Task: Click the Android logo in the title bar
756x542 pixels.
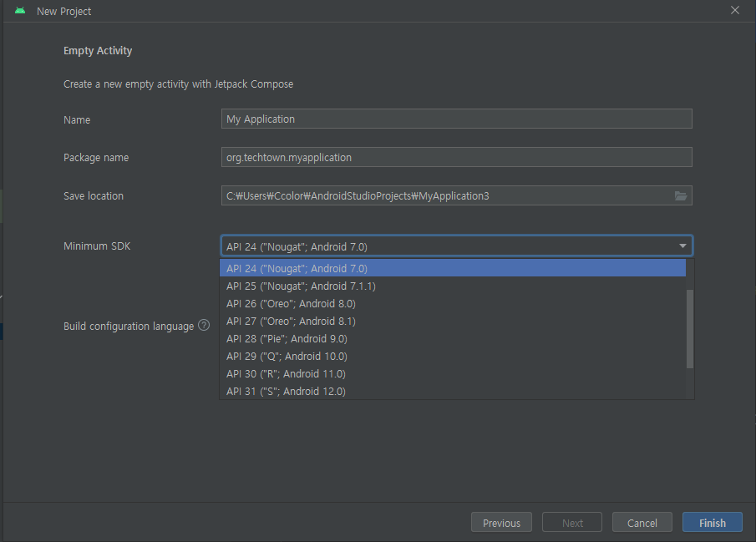Action: coord(20,11)
